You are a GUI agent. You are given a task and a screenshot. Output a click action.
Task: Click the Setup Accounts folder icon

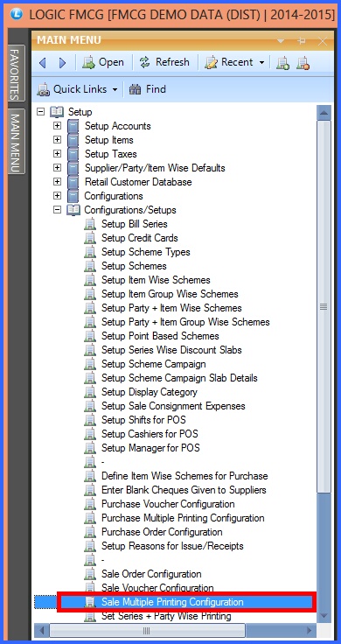pos(73,126)
